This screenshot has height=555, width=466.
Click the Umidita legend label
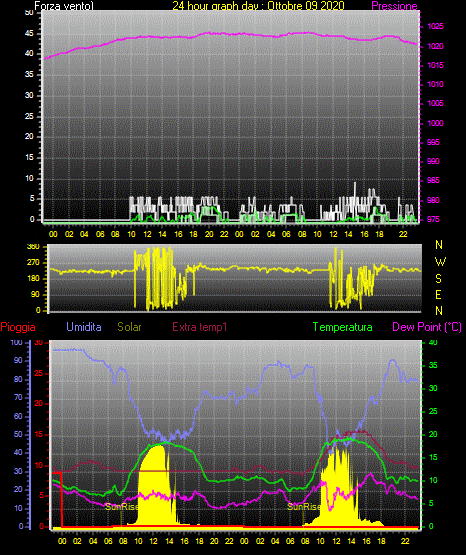pos(84,327)
